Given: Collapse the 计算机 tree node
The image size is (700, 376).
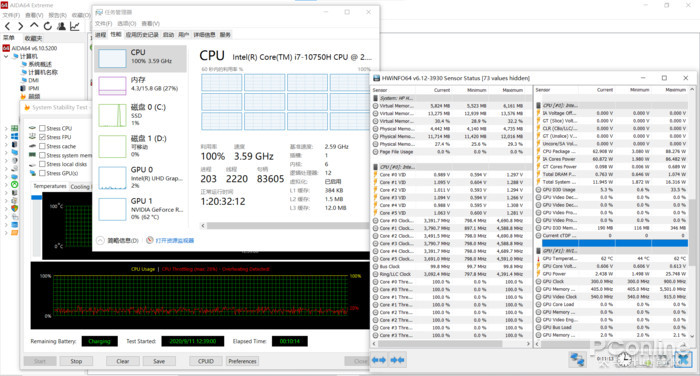Looking at the screenshot, I should tap(6, 56).
